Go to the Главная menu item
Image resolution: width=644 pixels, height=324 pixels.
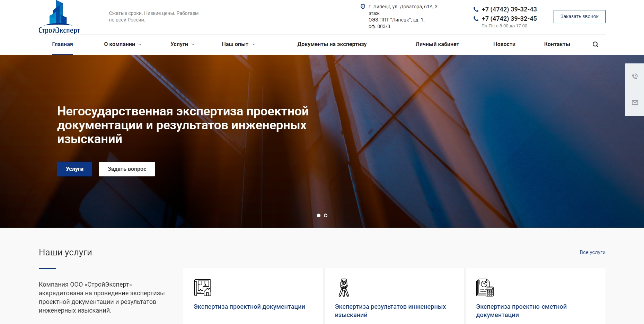coord(62,44)
